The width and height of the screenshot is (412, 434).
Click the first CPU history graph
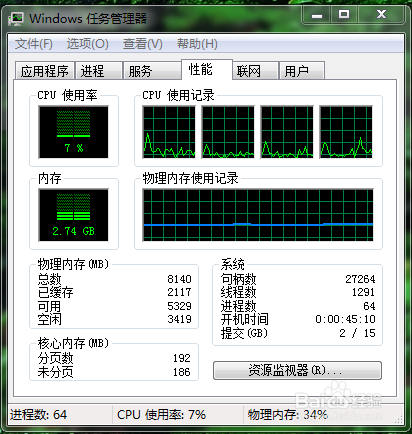169,132
